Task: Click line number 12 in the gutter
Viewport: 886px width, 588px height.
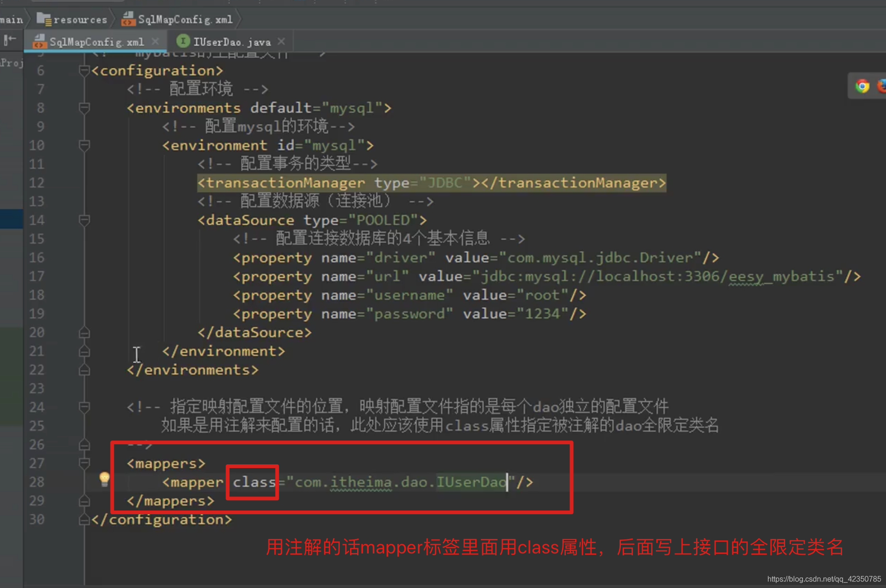Action: pyautogui.click(x=37, y=183)
